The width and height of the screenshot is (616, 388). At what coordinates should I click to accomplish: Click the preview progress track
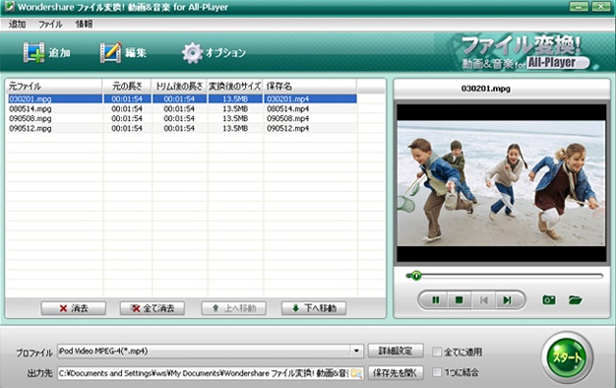tap(504, 276)
